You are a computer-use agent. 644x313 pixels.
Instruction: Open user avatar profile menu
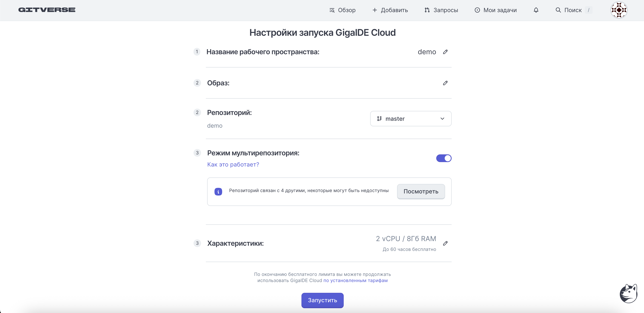pyautogui.click(x=619, y=10)
